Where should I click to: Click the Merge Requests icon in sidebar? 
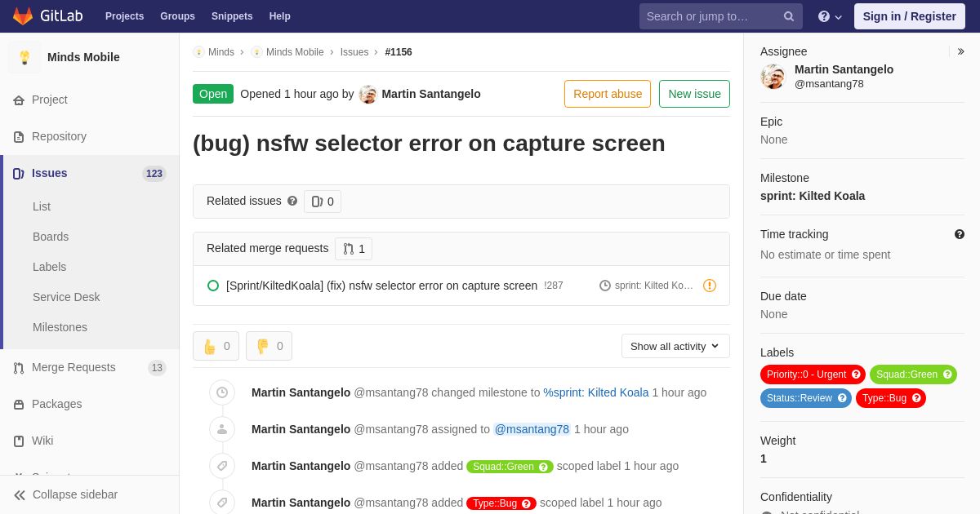pyautogui.click(x=19, y=367)
